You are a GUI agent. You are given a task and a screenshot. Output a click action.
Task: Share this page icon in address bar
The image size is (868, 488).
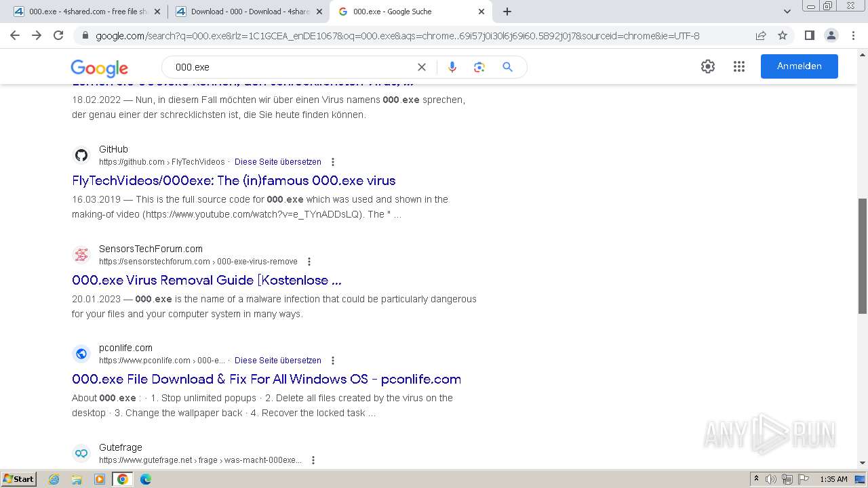[761, 35]
